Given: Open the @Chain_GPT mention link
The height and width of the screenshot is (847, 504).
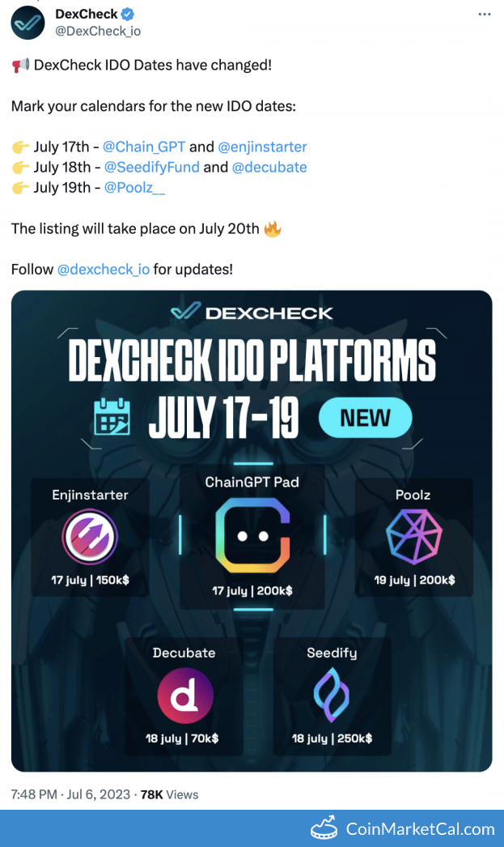Looking at the screenshot, I should [x=144, y=147].
